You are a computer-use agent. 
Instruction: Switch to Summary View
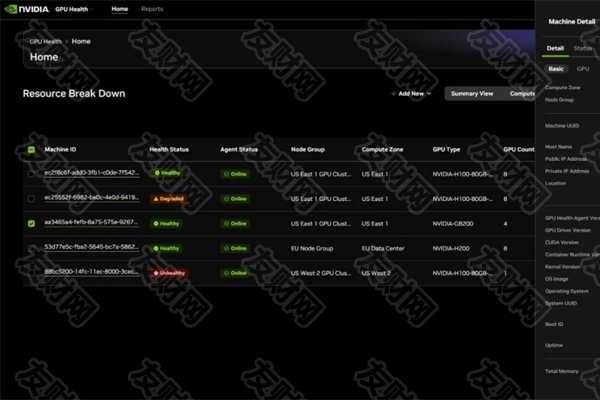click(472, 93)
